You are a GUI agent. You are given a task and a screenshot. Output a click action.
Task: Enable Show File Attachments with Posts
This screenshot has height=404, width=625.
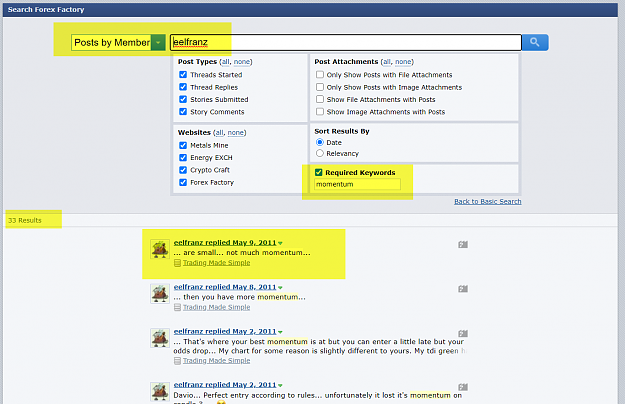tap(320, 99)
